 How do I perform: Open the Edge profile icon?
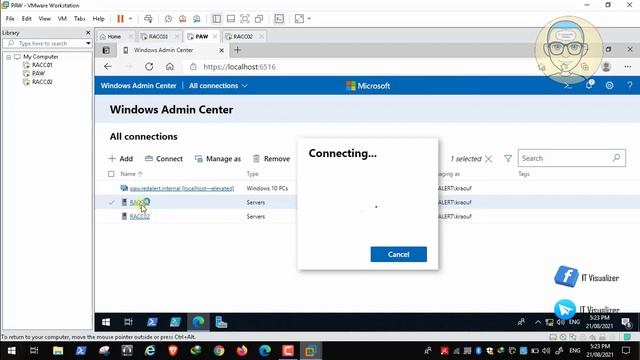pos(606,67)
